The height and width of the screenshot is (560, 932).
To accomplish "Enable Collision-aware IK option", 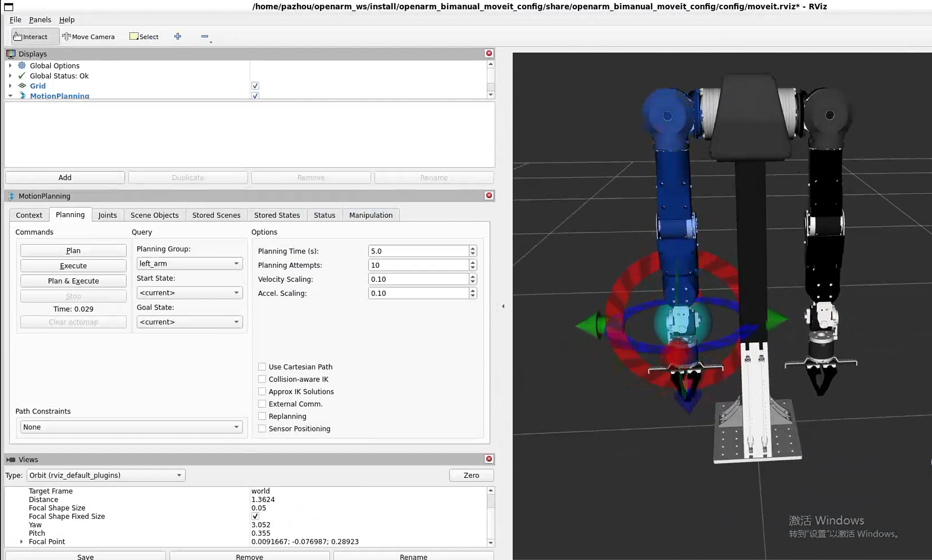I will (262, 379).
